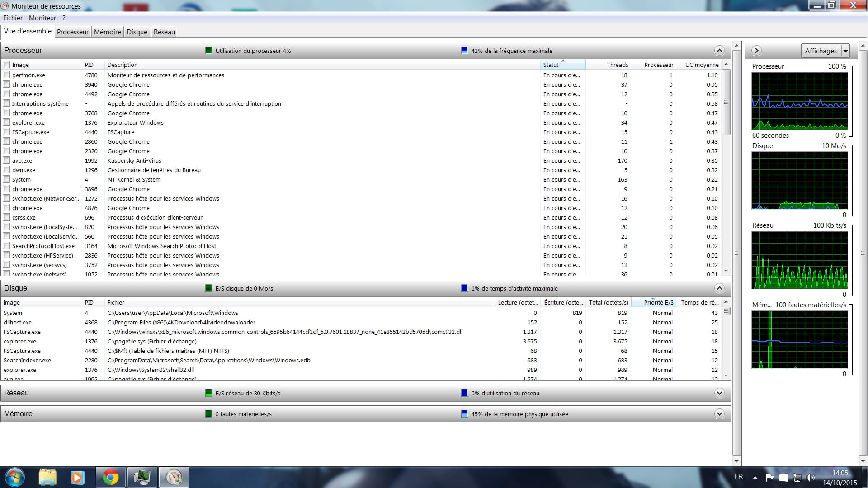Open Google Chrome from the taskbar
Viewport: 868px width, 488px height.
(111, 477)
